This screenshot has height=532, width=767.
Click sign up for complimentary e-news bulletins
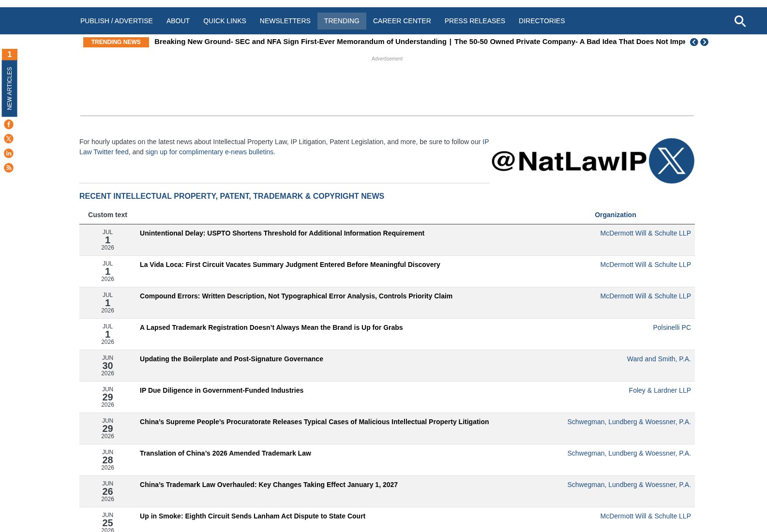210,152
